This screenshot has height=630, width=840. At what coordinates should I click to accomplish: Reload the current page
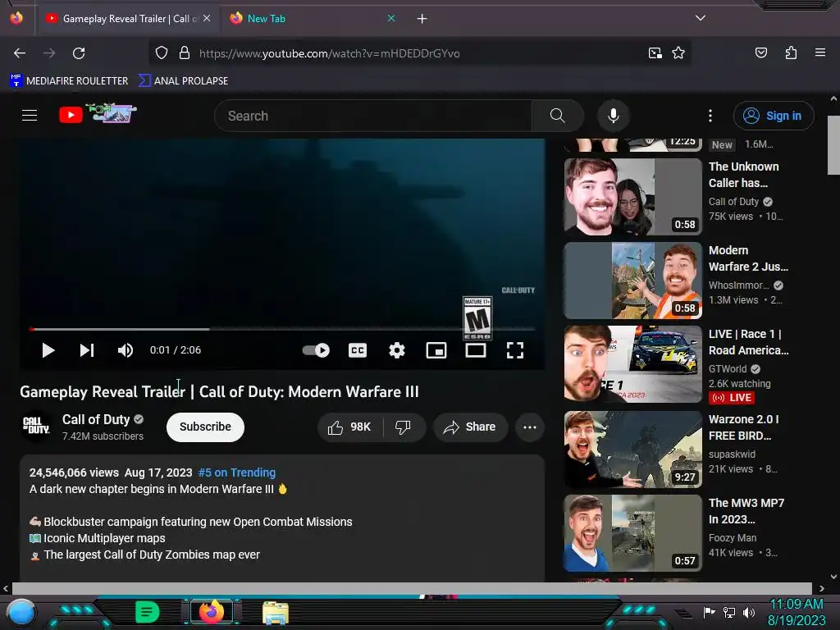click(x=79, y=53)
